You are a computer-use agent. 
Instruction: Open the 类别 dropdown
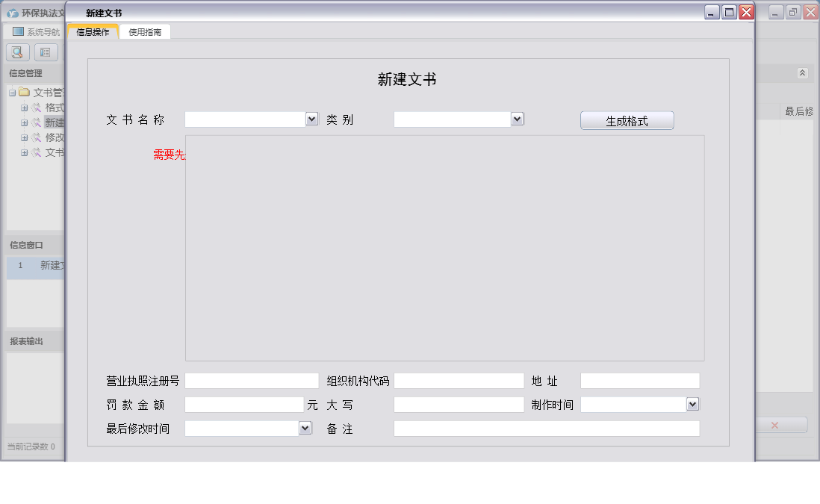point(518,119)
